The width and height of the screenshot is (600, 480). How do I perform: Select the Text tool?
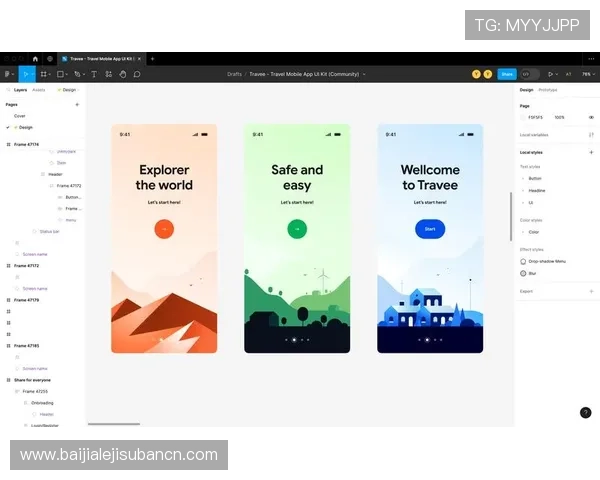(x=95, y=74)
